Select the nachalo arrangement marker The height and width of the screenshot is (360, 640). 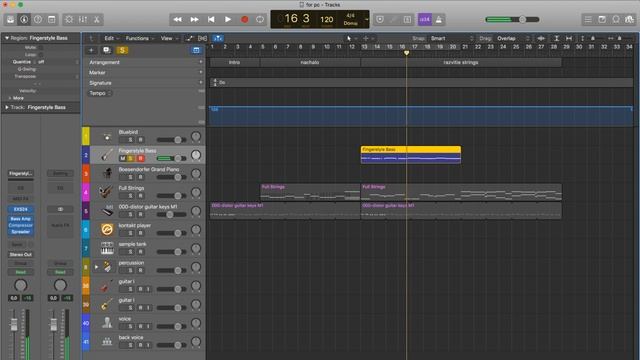coord(310,62)
